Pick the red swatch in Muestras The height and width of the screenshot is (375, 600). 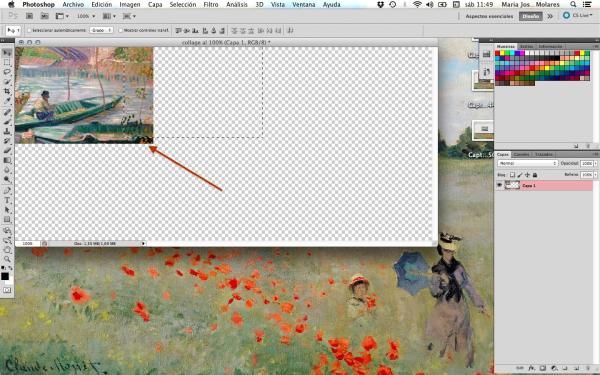pyautogui.click(x=498, y=54)
